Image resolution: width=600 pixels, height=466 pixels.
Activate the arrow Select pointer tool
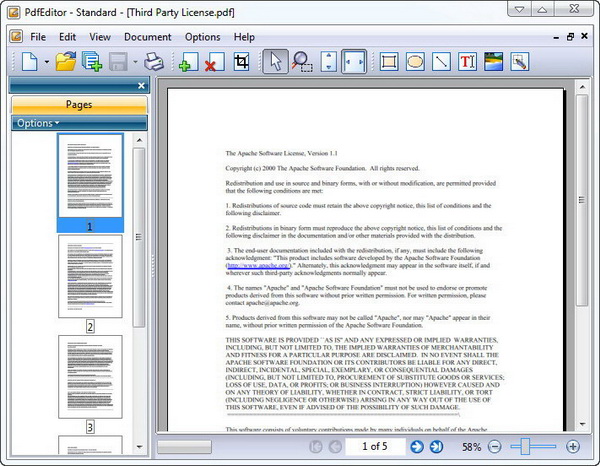(274, 62)
